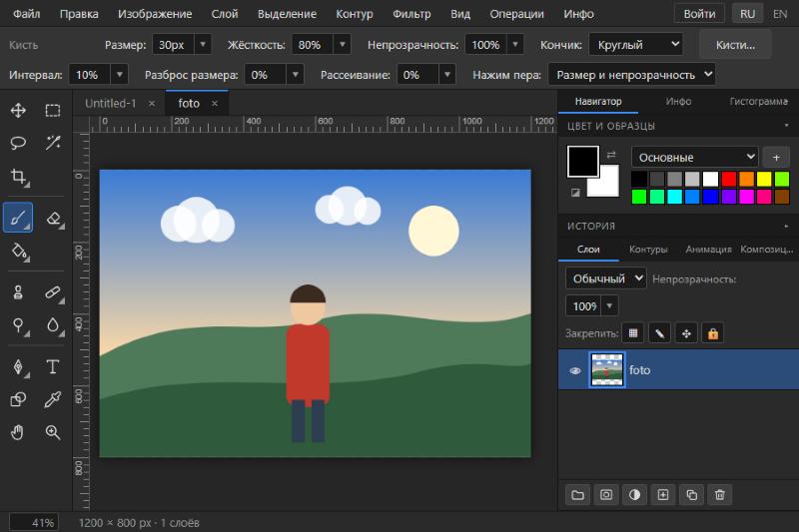Select the Paint Bucket fill tool
This screenshot has width=799, height=532.
pos(19,252)
